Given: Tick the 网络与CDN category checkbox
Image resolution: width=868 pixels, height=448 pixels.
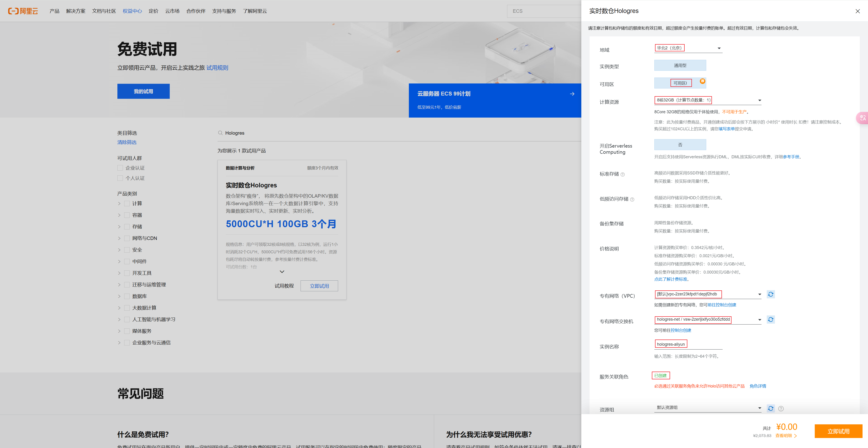Looking at the screenshot, I should 127,238.
